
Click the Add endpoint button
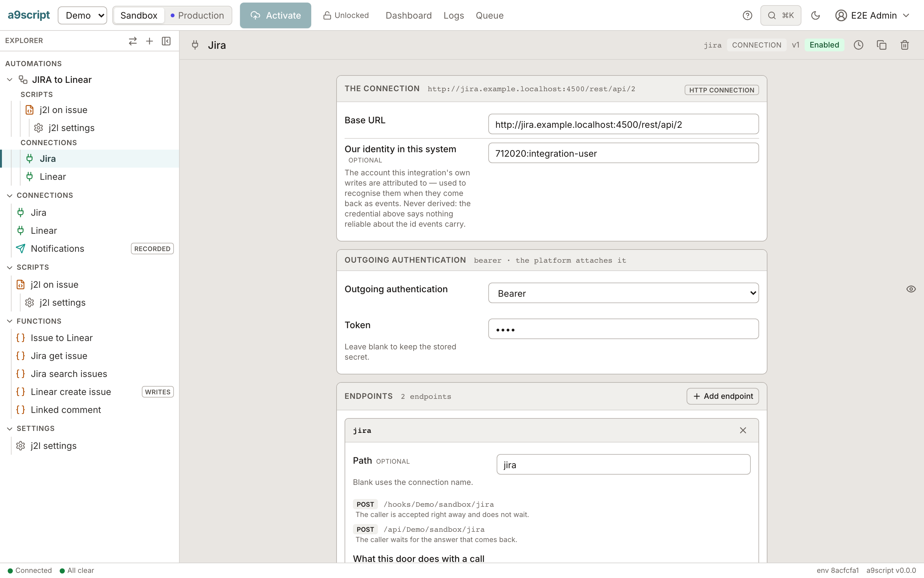pos(723,397)
